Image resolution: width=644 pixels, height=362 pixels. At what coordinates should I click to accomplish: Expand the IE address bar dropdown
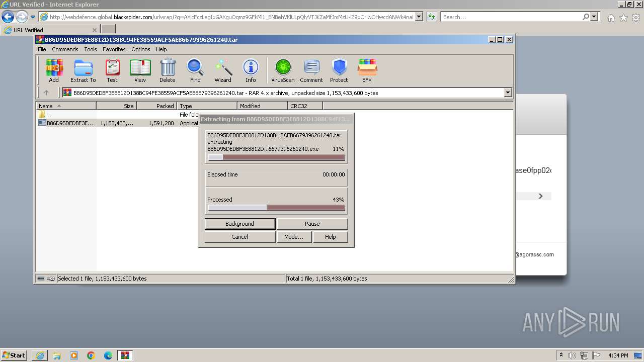[419, 17]
